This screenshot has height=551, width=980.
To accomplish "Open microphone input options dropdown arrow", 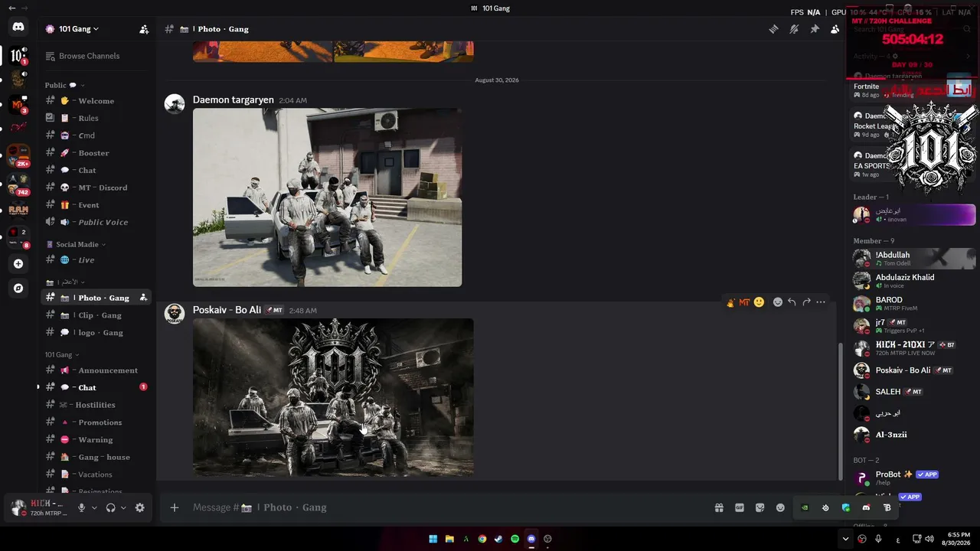I will point(94,507).
